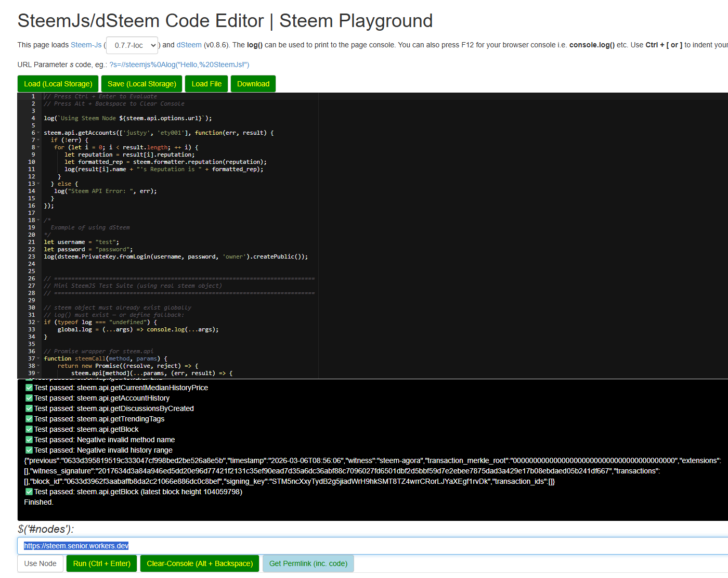Click Load (Local Storage) button
Viewport: 728px width, 578px height.
58,84
